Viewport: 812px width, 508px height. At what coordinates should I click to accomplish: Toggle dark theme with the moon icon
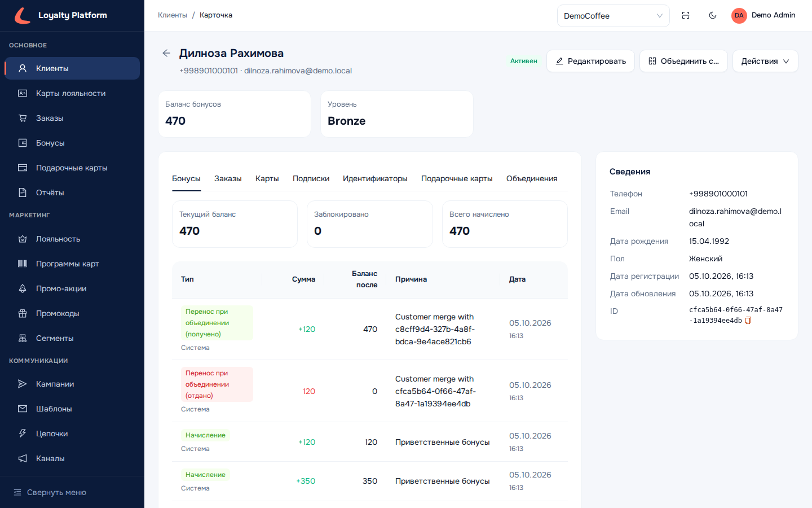tap(713, 15)
